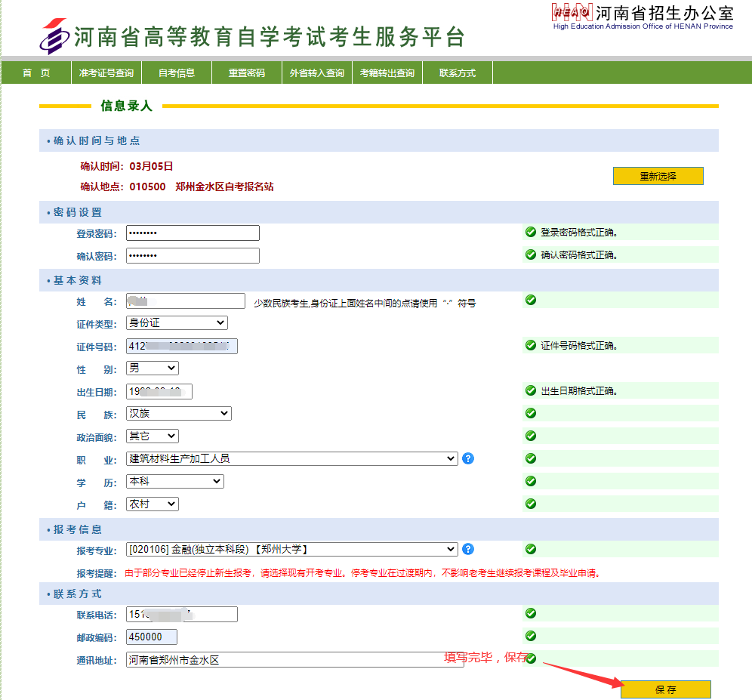Image resolution: width=752 pixels, height=700 pixels.
Task: Click the help icon beside exam major dropdown
Action: pyautogui.click(x=468, y=549)
